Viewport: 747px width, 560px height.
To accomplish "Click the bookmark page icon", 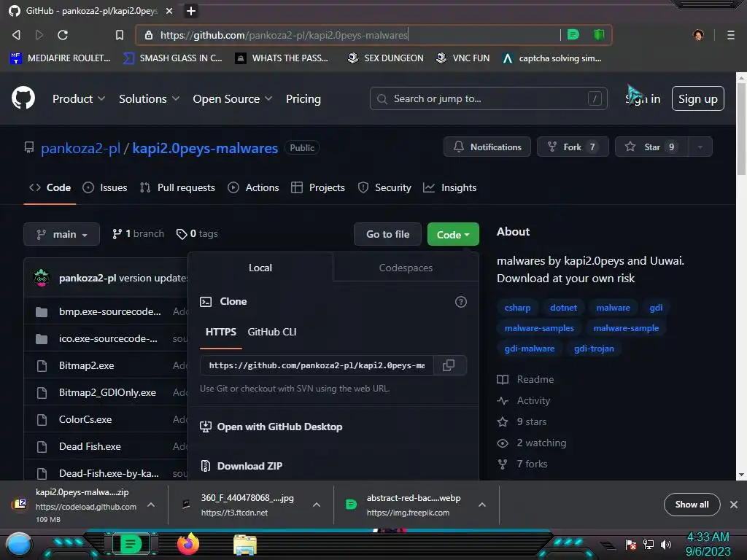I will click(119, 35).
